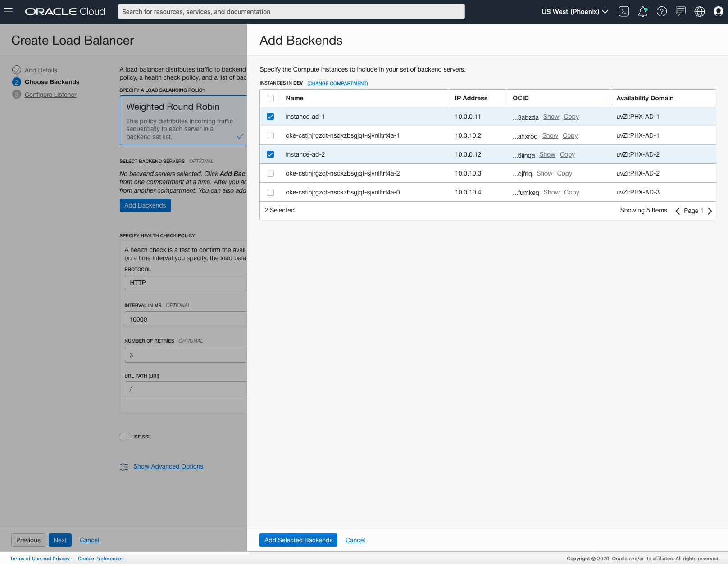Image resolution: width=728 pixels, height=564 pixels.
Task: Click Add Selected Backends button
Action: pyautogui.click(x=298, y=540)
